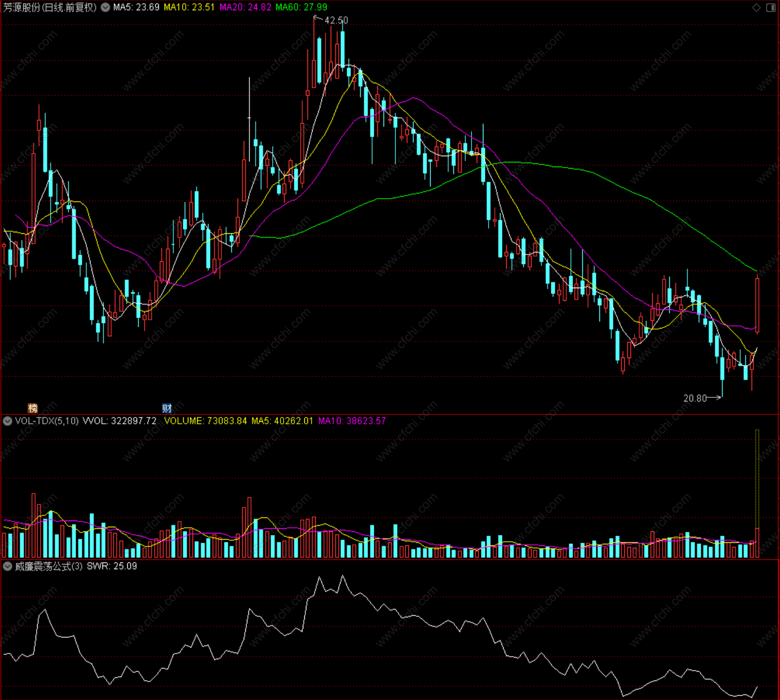Click the volume MA10: 38623.57 label

coord(352,421)
